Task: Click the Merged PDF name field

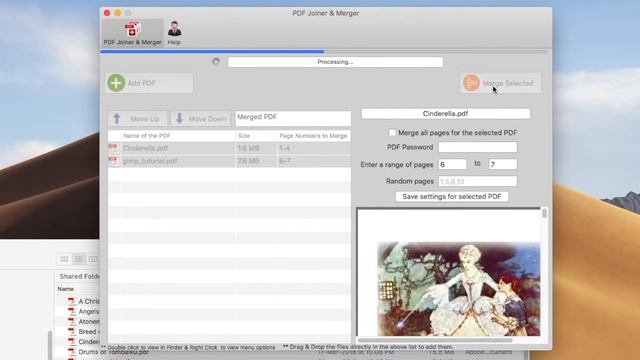Action: point(293,118)
